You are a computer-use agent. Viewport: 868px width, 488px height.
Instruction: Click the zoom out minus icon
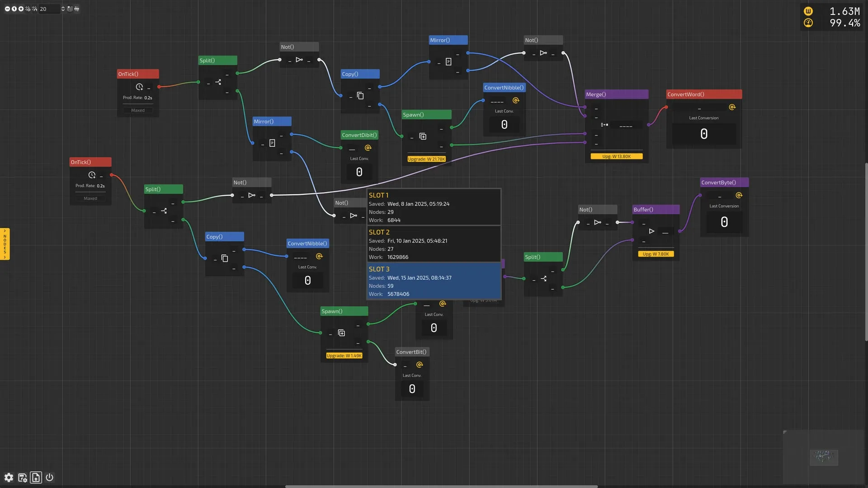click(7, 9)
